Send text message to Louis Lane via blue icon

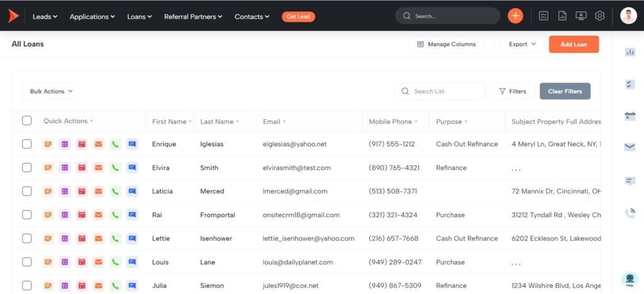click(132, 262)
